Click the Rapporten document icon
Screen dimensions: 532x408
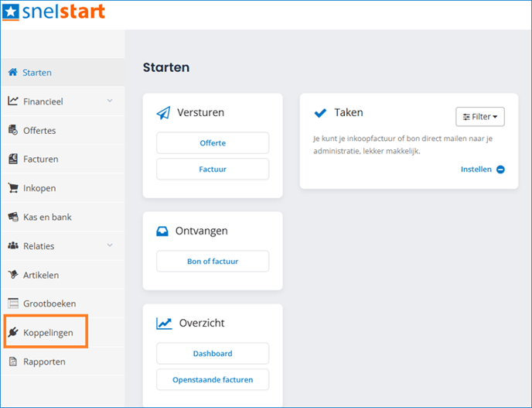[12, 362]
